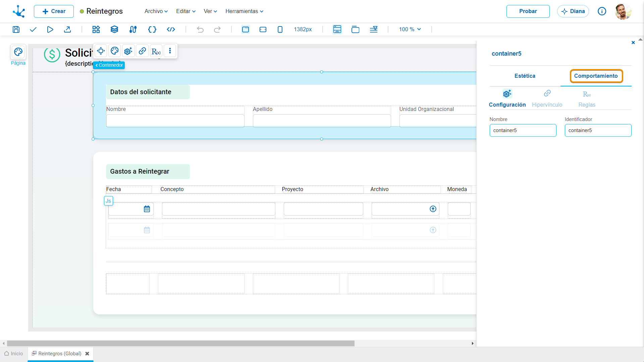
Task: Click the play preview icon
Action: [x=50, y=29]
